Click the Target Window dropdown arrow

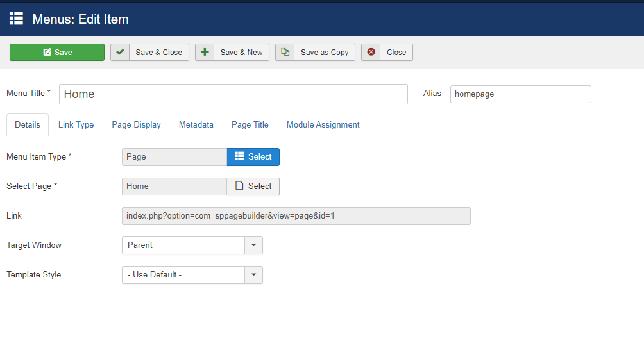(x=254, y=245)
